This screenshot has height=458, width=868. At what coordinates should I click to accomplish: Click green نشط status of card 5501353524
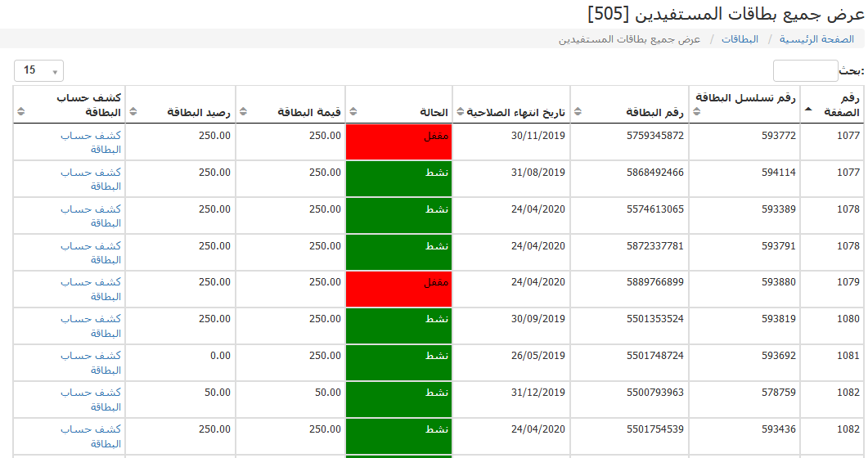point(399,326)
